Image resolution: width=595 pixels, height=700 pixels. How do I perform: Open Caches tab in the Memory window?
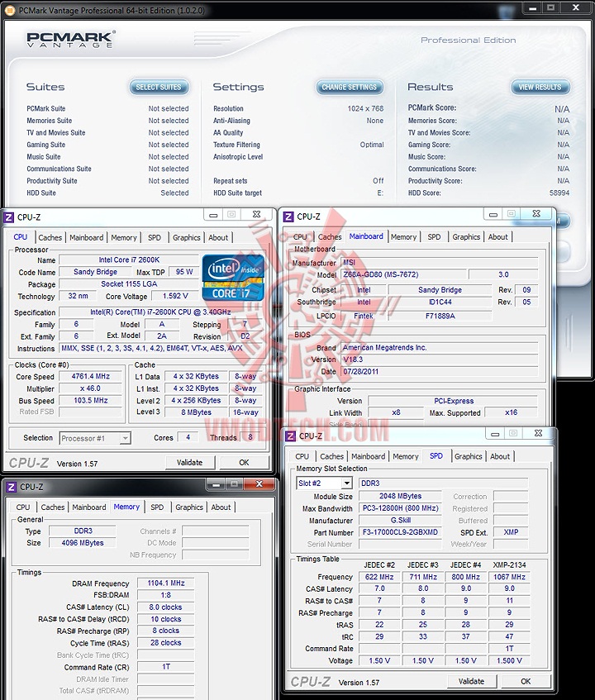click(53, 507)
